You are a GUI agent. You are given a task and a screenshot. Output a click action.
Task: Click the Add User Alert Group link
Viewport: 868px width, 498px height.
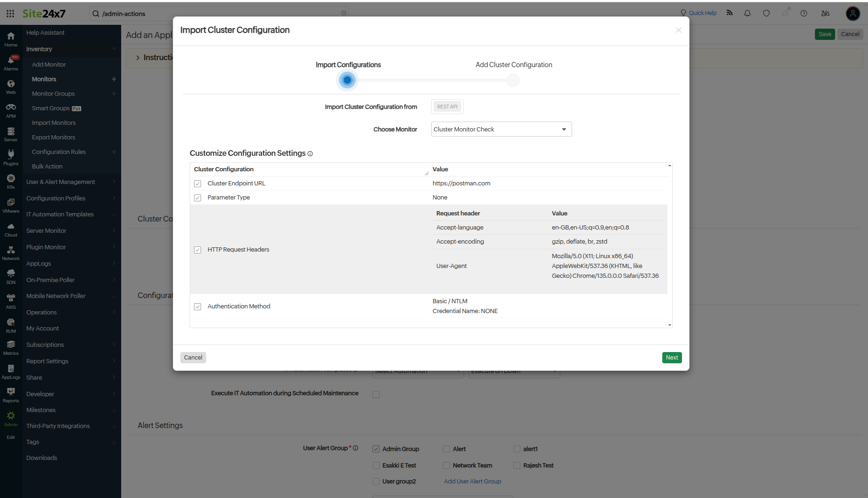(x=472, y=481)
